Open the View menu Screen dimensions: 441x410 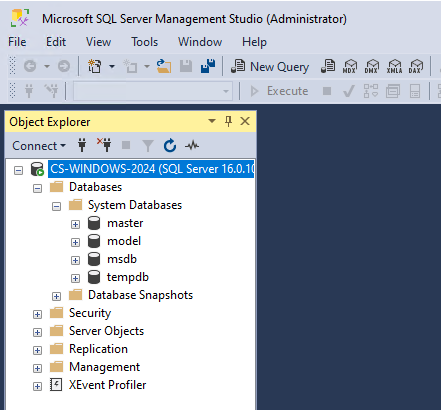pyautogui.click(x=98, y=42)
